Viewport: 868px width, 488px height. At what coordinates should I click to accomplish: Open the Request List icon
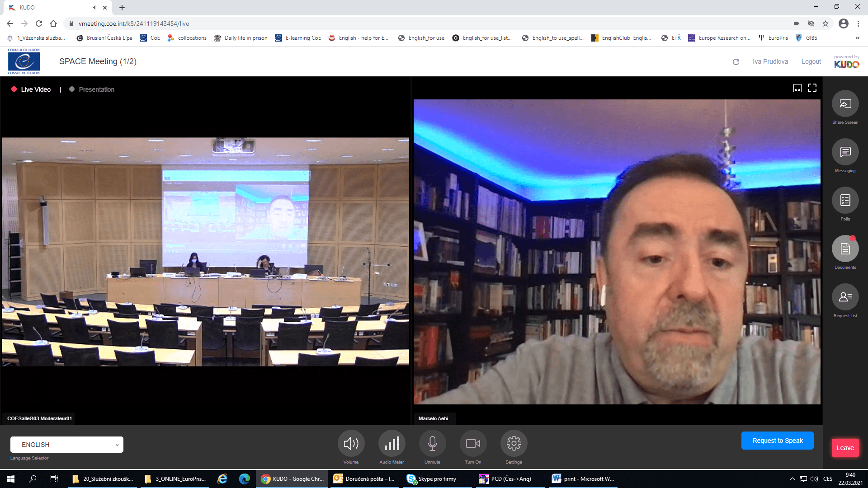click(845, 297)
